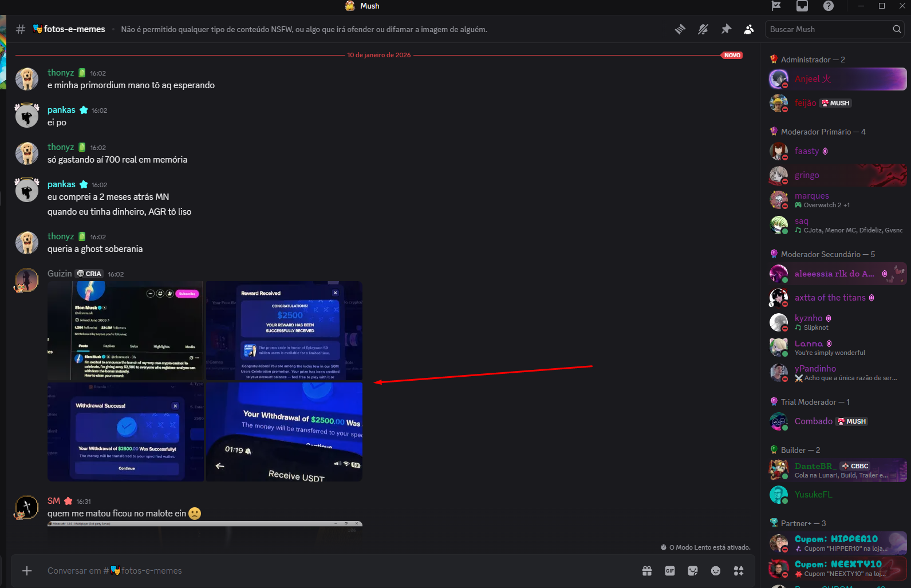
Task: Click the 'Builder — 2' role header
Action: tap(800, 450)
